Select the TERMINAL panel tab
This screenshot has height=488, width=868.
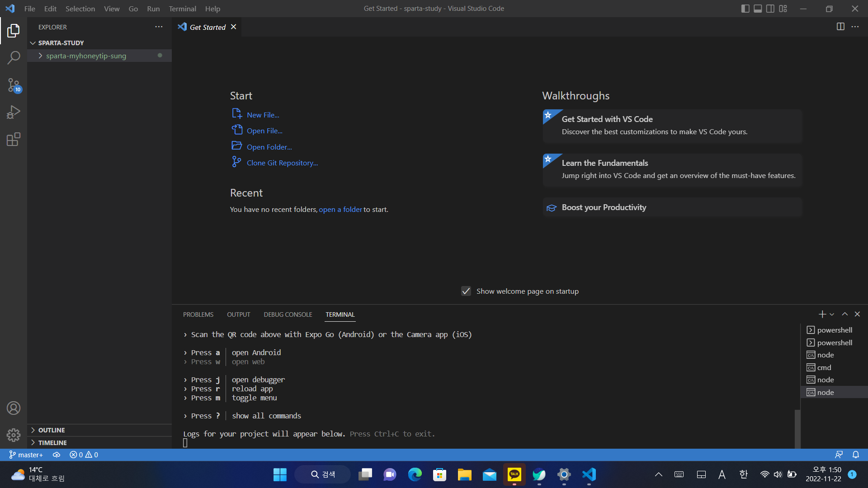coord(340,314)
